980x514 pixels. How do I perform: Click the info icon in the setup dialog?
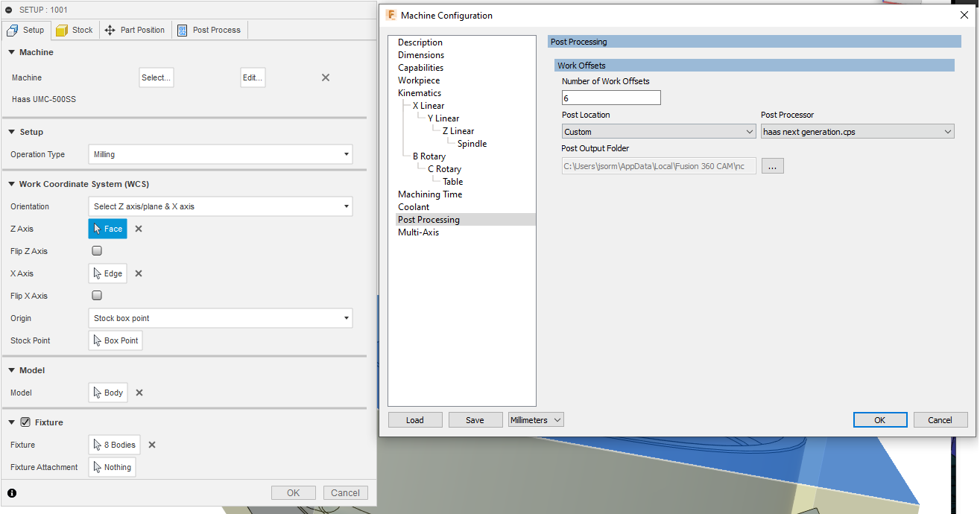click(x=10, y=492)
